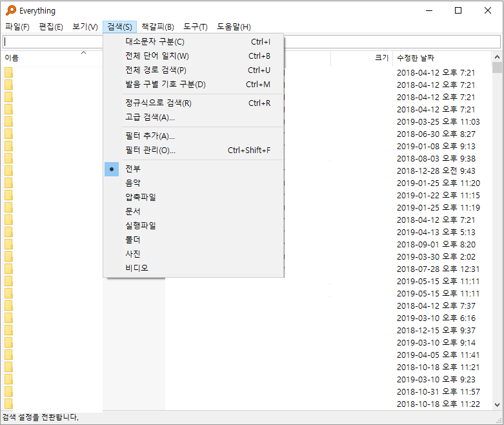Select the 실행파일 filter
The height and width of the screenshot is (425, 504).
tap(194, 225)
